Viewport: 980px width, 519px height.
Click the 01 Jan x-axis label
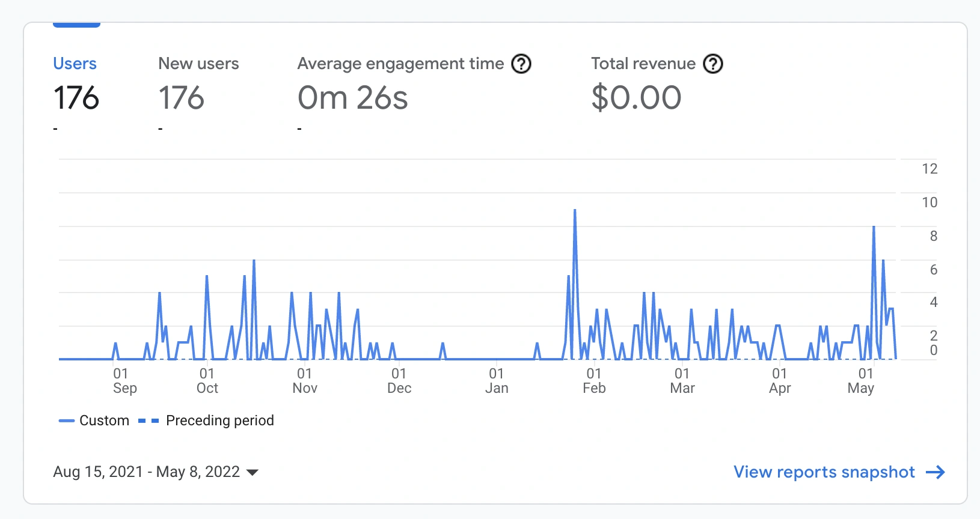497,381
